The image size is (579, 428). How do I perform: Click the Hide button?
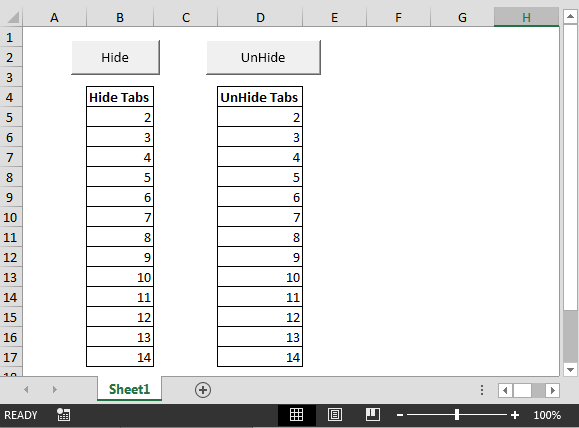click(x=115, y=57)
